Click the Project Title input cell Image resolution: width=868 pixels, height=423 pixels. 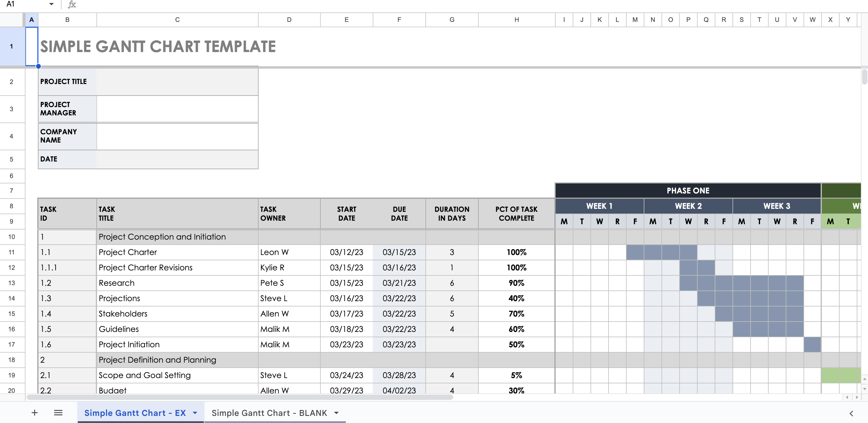(177, 82)
